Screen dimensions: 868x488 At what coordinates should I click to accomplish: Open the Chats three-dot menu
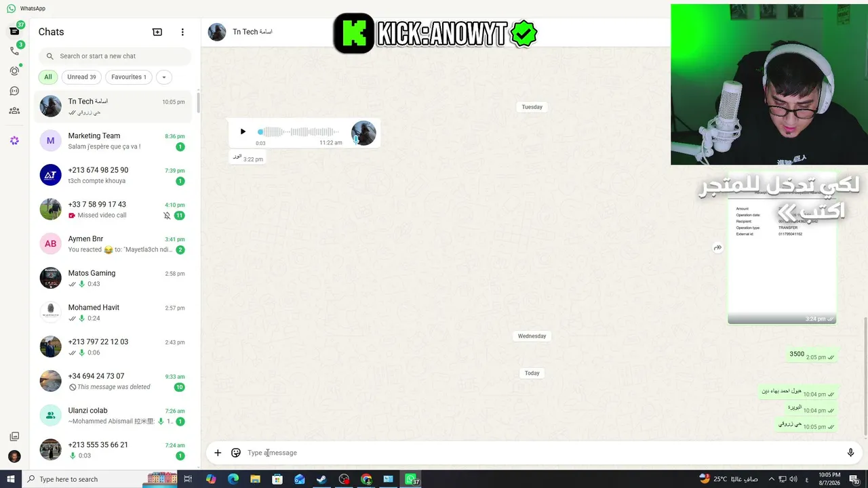click(x=182, y=32)
